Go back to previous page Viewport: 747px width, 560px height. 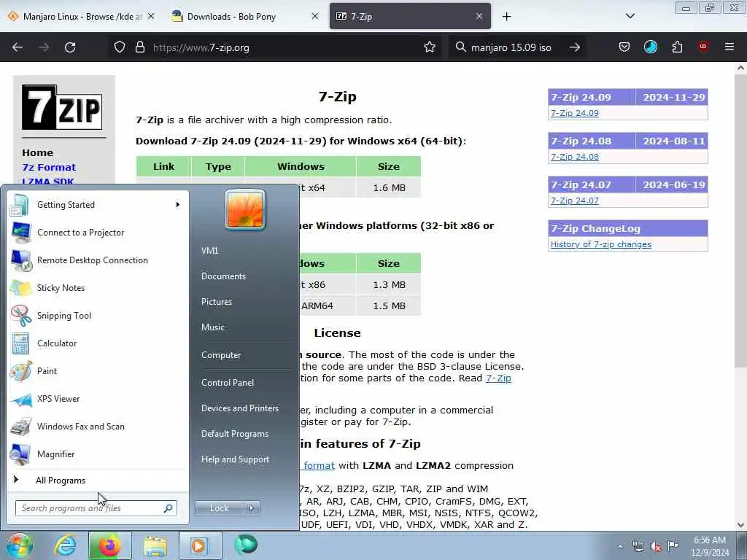tap(18, 47)
